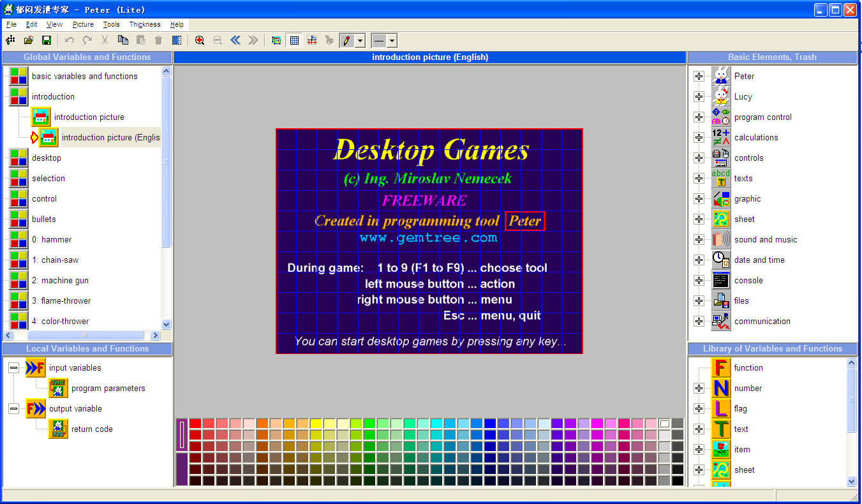The height and width of the screenshot is (504, 862).
Task: Select the Lucy rabbit element
Action: 743,96
